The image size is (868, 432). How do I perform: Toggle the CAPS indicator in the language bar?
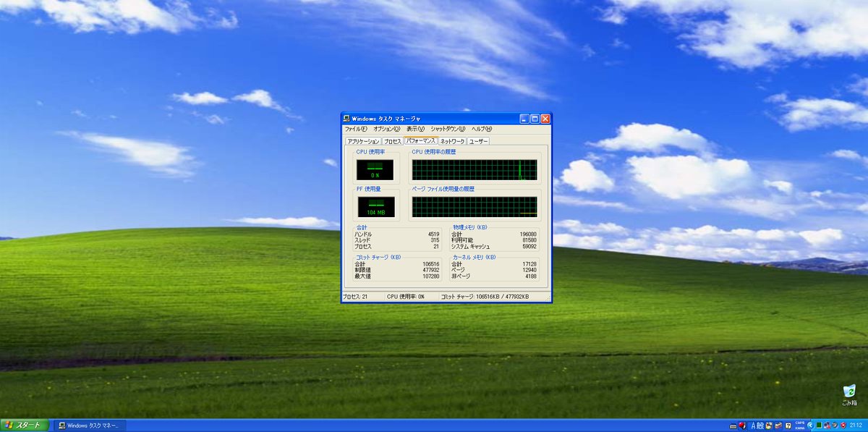click(800, 423)
